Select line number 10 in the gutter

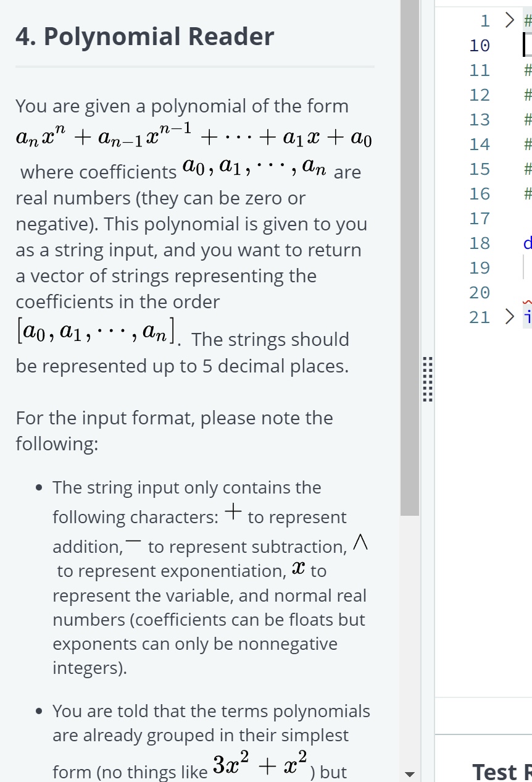click(480, 46)
